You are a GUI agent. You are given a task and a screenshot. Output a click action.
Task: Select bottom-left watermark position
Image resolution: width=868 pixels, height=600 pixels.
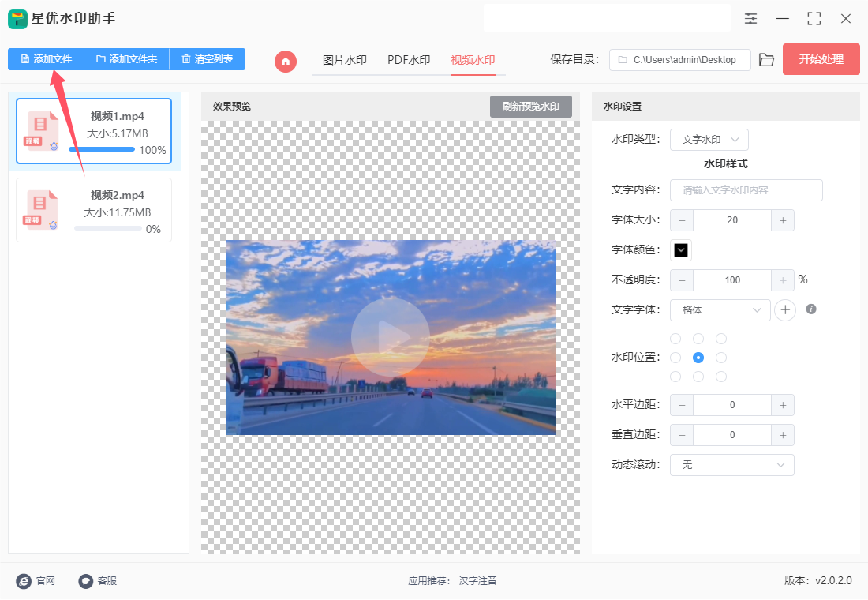pyautogui.click(x=675, y=377)
